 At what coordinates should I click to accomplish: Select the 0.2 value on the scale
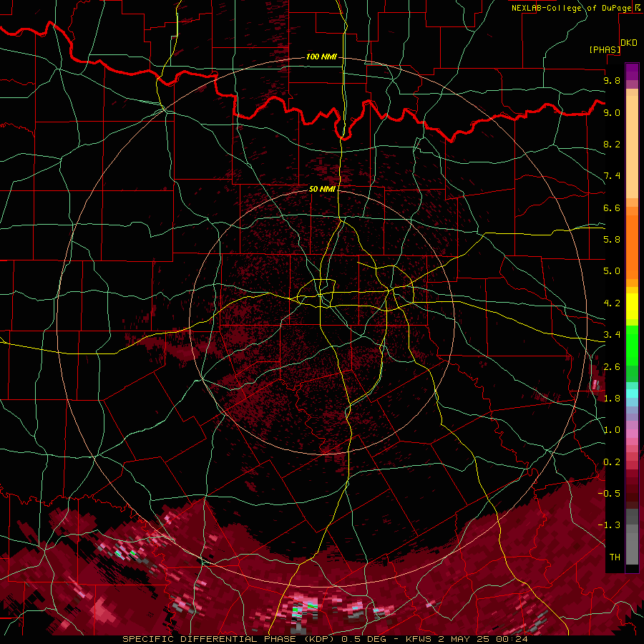[x=612, y=462]
